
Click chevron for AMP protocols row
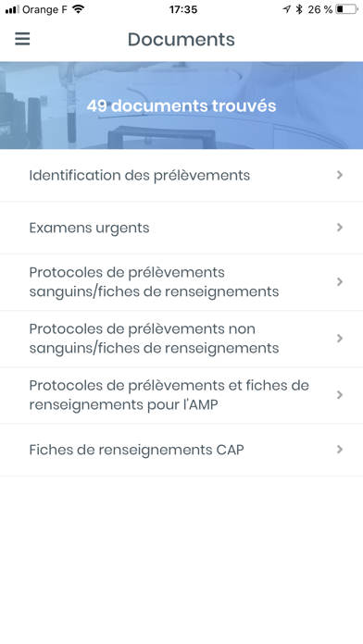pyautogui.click(x=340, y=395)
